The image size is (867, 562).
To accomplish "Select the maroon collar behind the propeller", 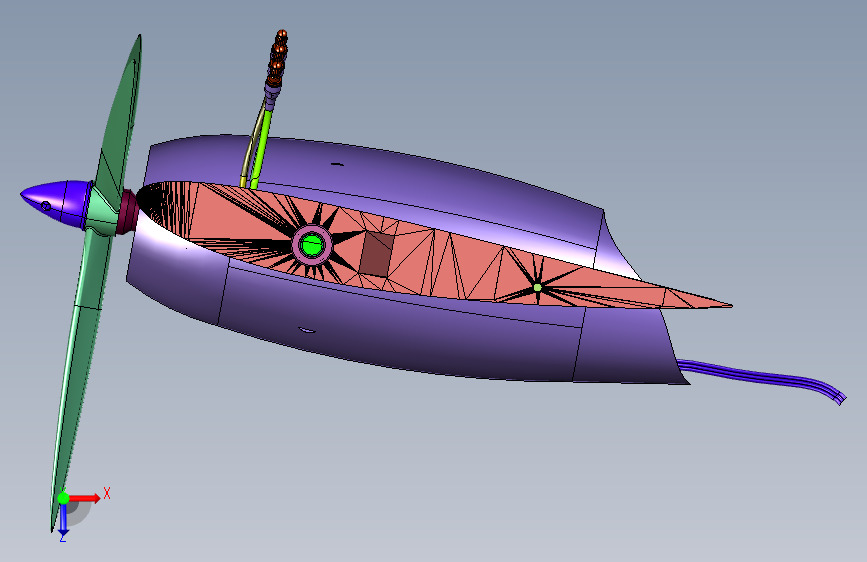I will tap(128, 212).
